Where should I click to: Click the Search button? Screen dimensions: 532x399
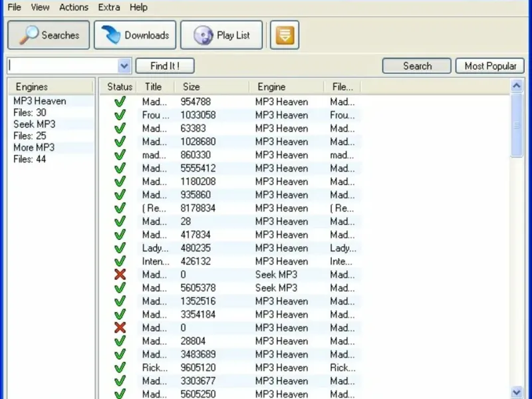click(x=417, y=66)
